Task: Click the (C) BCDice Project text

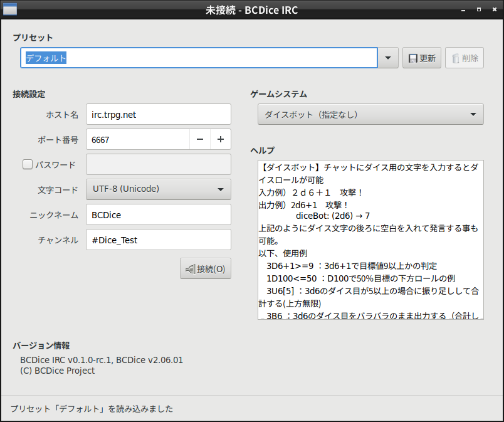Action: [58, 371]
